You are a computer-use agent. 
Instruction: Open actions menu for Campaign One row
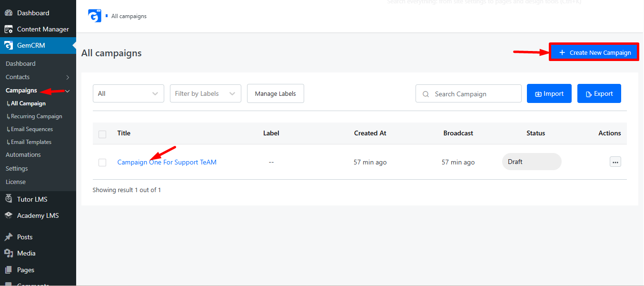615,162
